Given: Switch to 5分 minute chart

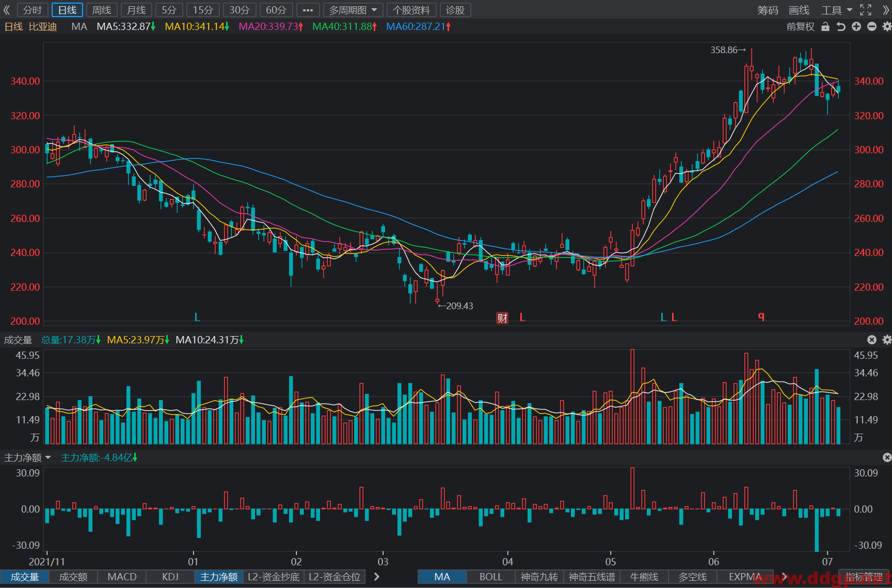Looking at the screenshot, I should 169,10.
